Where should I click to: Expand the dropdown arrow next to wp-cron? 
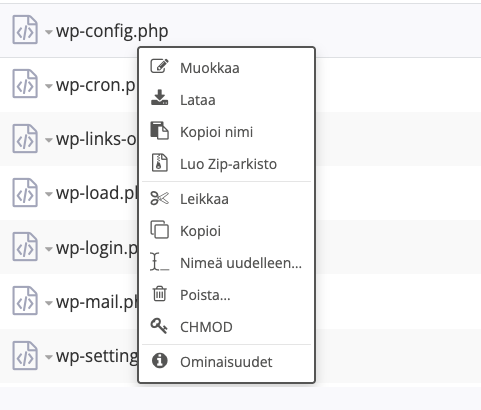pos(49,86)
